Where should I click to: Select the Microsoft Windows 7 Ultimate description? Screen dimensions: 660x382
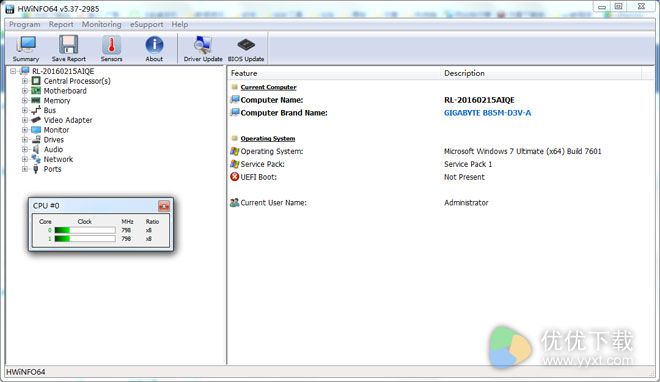[523, 151]
